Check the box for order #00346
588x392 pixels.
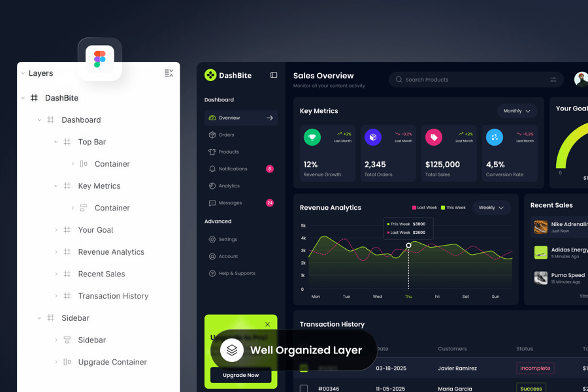tap(304, 389)
